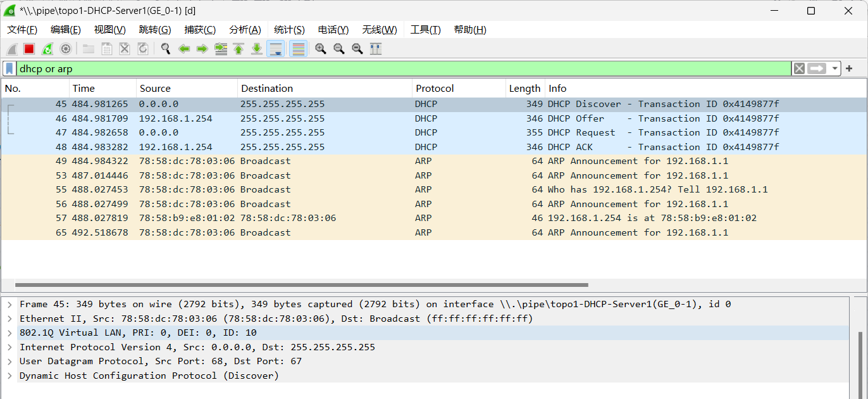The image size is (868, 399).
Task: Click the Go to Bottom arrow icon
Action: point(256,49)
